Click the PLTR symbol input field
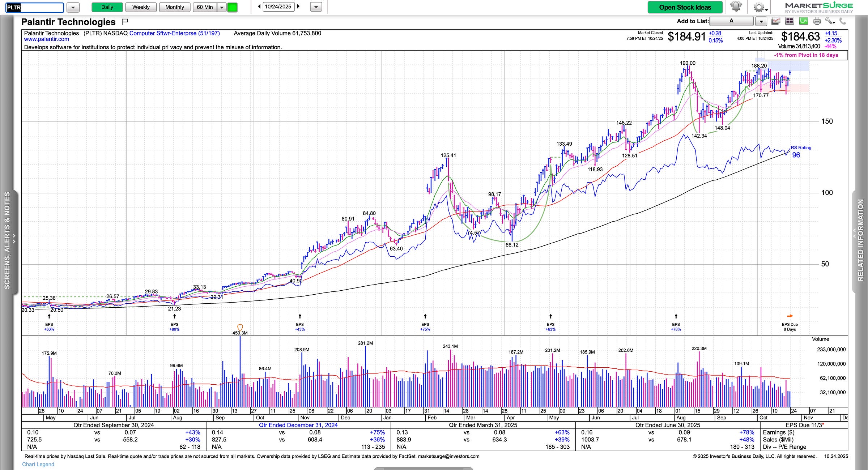 coord(35,7)
